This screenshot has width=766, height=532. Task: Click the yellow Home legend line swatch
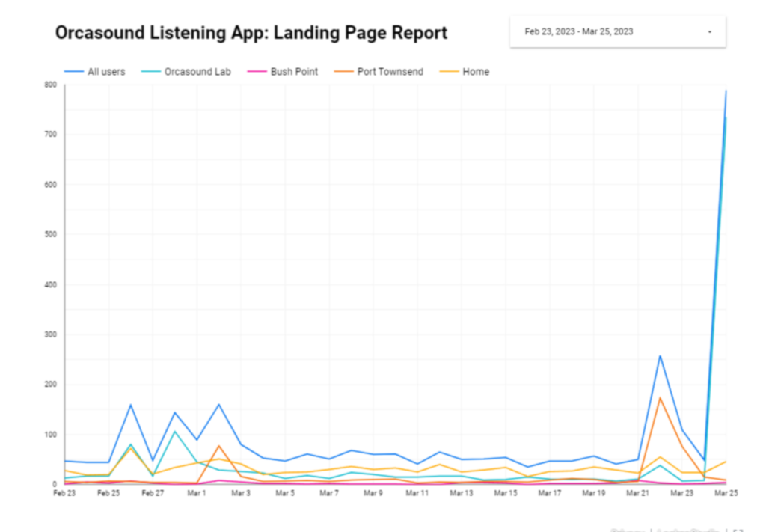point(449,72)
